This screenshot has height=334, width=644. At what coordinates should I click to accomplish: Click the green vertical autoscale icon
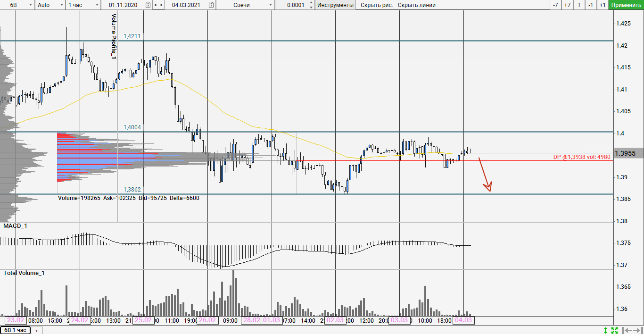click(x=606, y=330)
